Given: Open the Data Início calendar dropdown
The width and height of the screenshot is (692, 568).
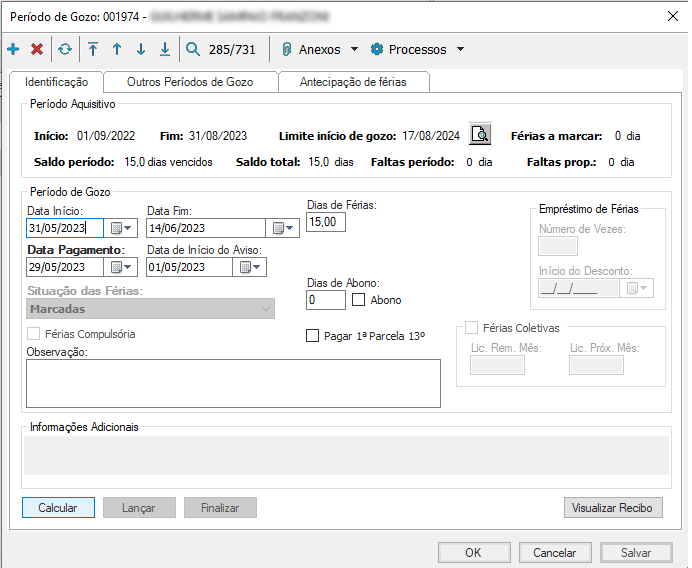Looking at the screenshot, I should click(121, 228).
